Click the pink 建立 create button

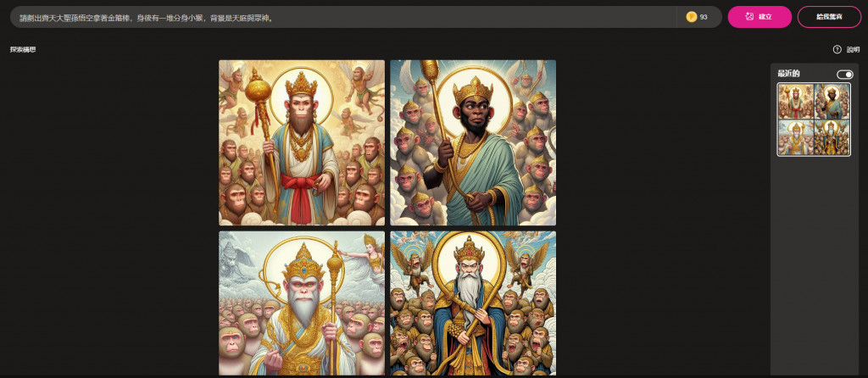[x=759, y=17]
